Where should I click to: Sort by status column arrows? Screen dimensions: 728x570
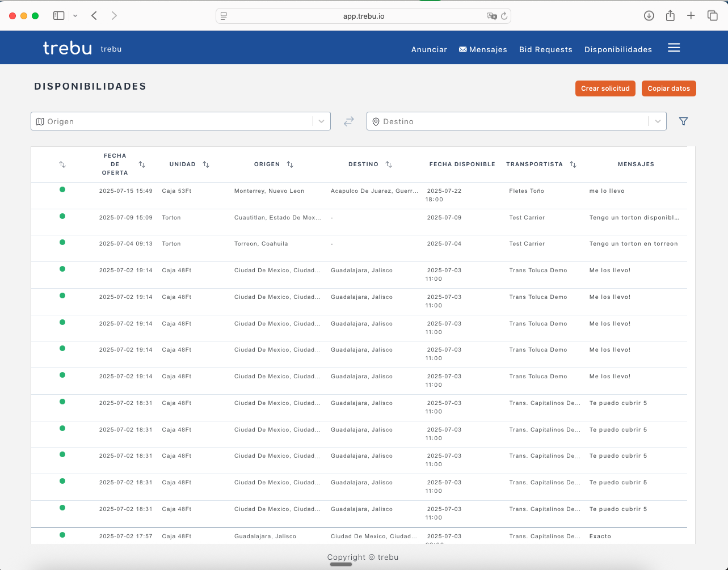62,164
